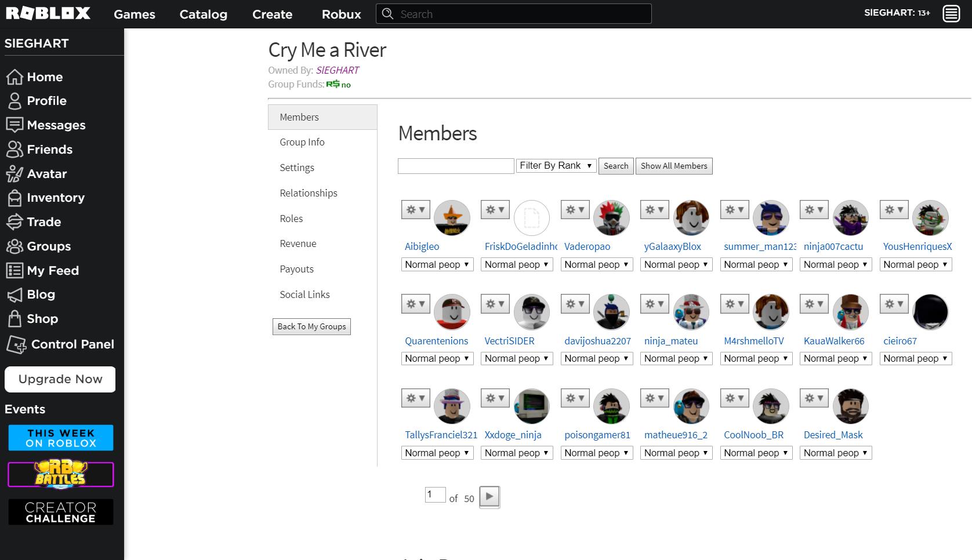Open rank dropdown for matheue916_2
The image size is (972, 560).
point(677,453)
